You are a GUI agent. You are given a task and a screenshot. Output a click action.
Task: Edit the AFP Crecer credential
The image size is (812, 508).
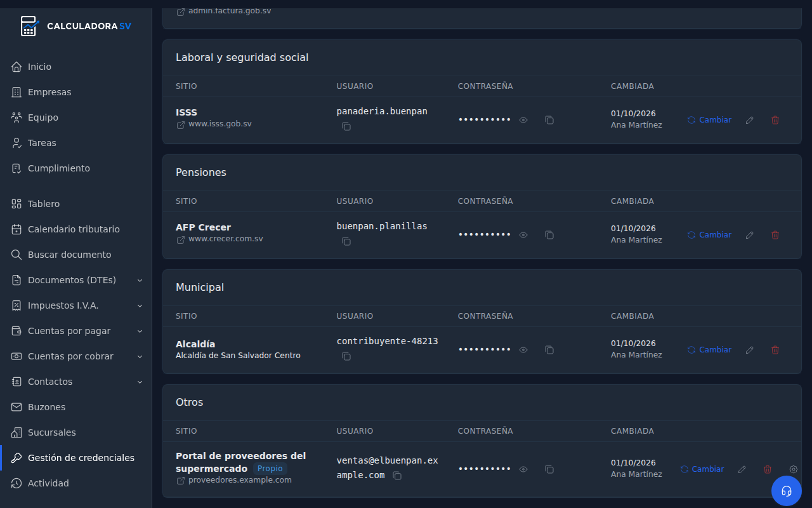coord(750,235)
